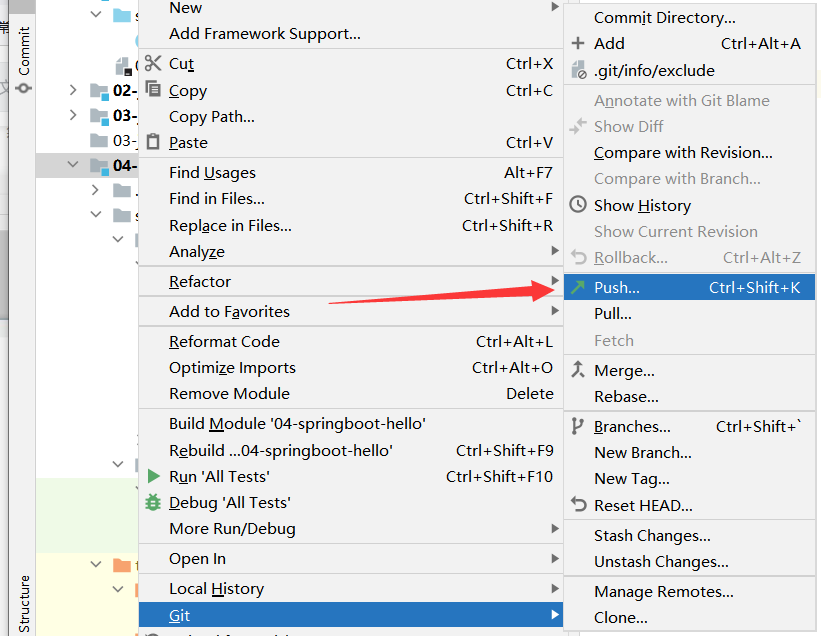Screen dimensions: 821x636
Task: Select Replace in Files…
Action: coord(351,225)
